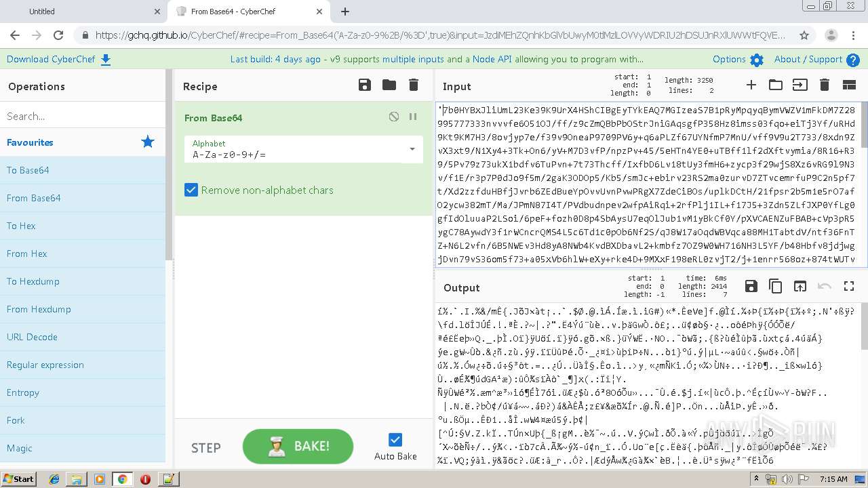Click the Download CyberChef link

(x=51, y=59)
